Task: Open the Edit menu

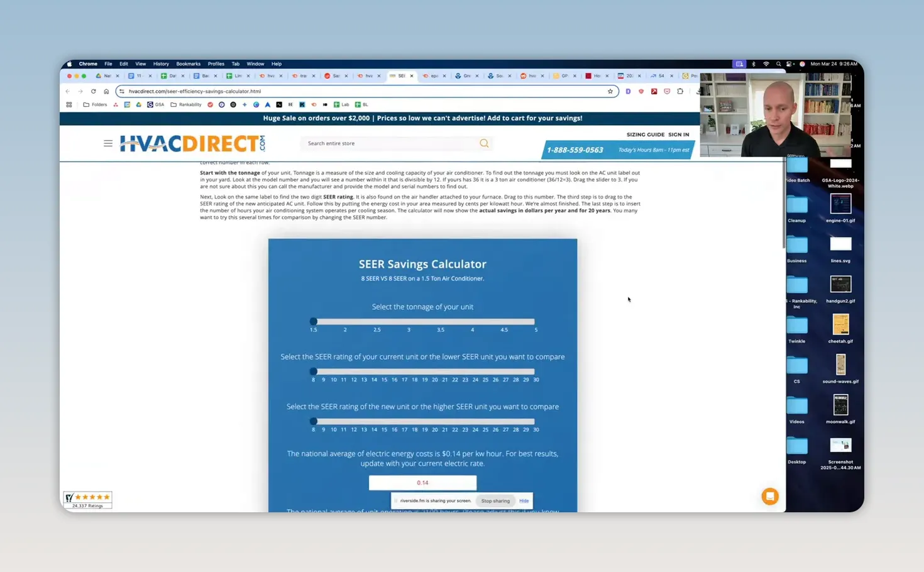Action: click(x=124, y=63)
